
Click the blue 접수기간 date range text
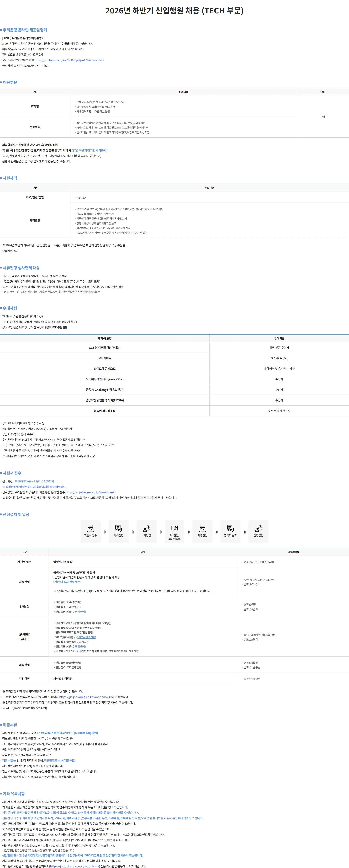pos(34,481)
